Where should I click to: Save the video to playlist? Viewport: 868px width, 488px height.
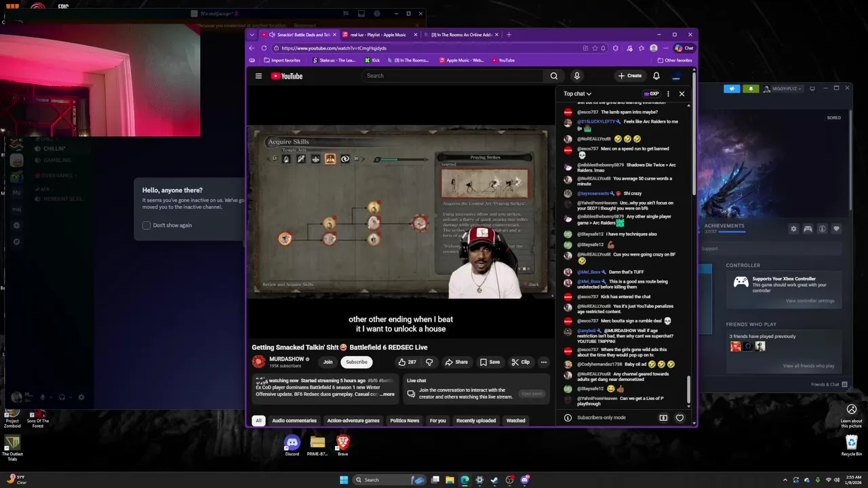click(490, 362)
